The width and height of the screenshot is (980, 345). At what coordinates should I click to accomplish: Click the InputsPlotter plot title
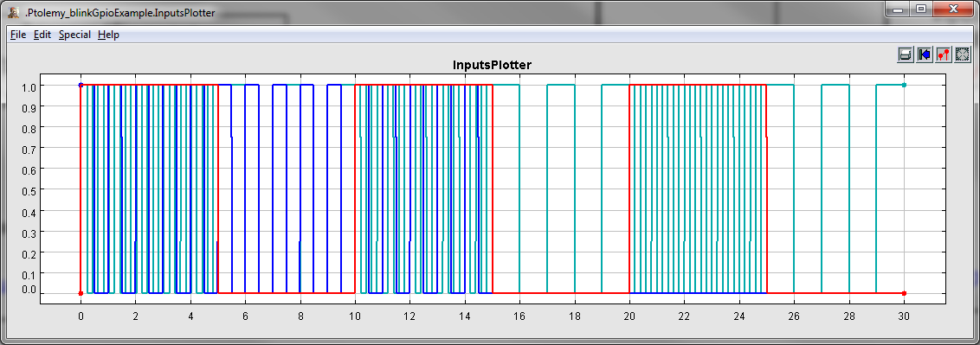[492, 65]
